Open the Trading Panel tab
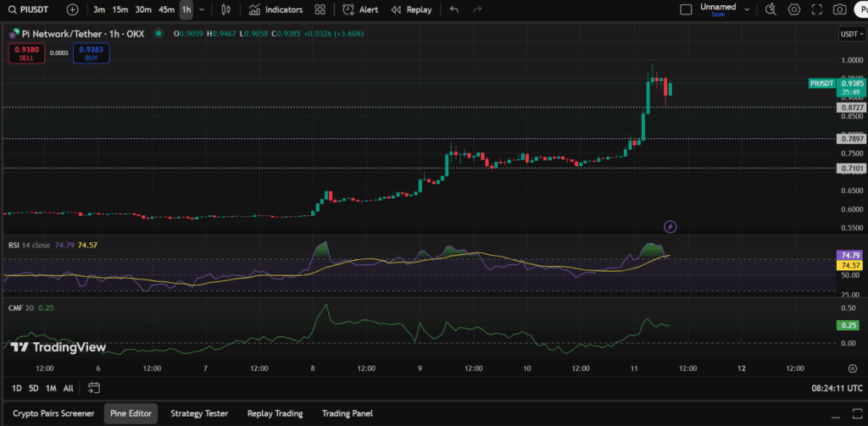The image size is (868, 426). click(348, 413)
